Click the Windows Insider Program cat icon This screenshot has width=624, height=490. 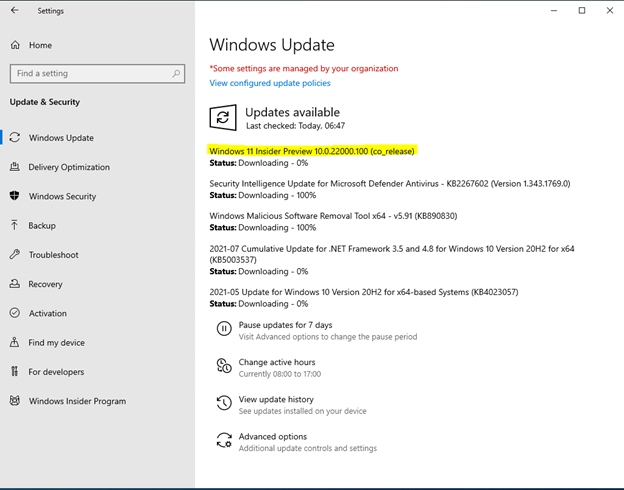coord(15,400)
